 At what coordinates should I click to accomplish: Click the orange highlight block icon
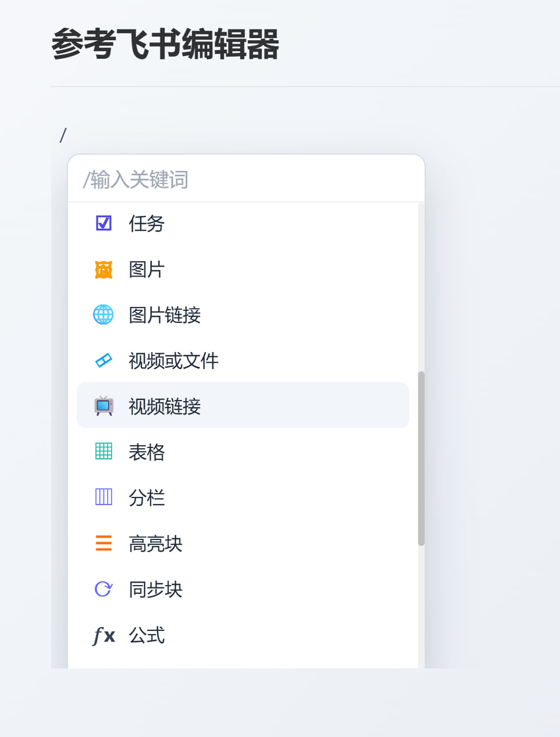point(104,543)
